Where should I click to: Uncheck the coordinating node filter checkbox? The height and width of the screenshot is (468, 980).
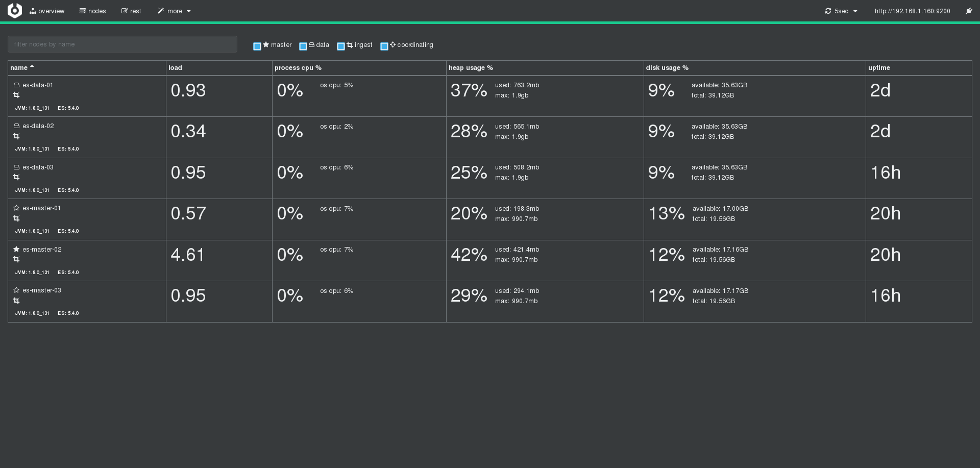pos(384,46)
